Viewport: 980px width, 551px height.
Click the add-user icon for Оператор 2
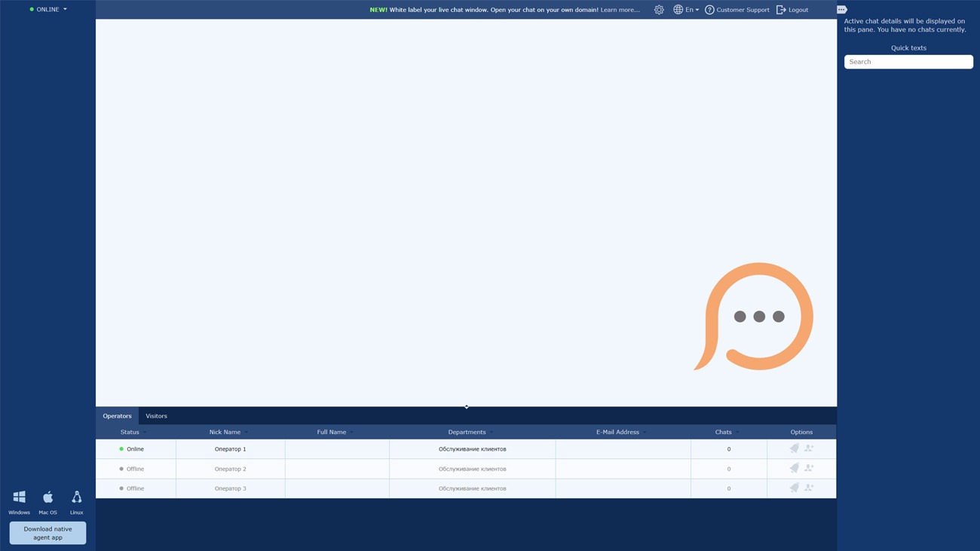[809, 468]
